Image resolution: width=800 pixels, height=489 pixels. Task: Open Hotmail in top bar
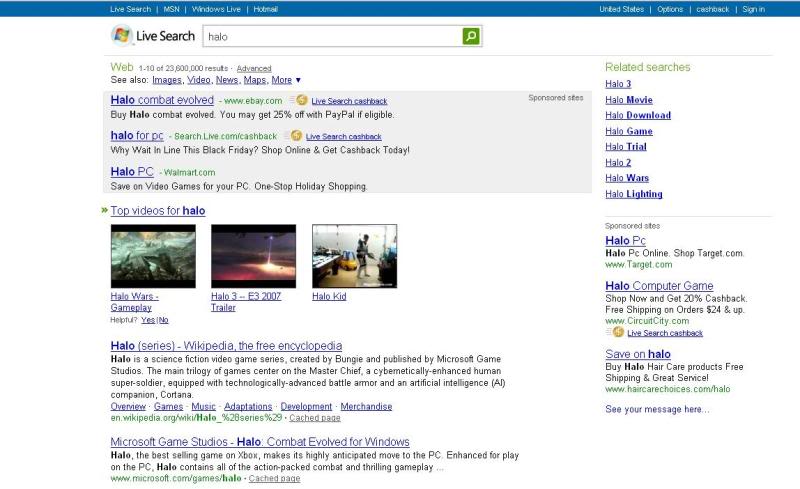tap(265, 9)
